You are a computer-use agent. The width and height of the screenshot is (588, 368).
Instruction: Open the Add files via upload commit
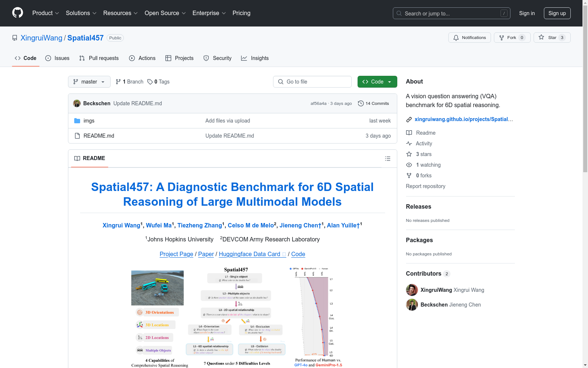pyautogui.click(x=227, y=121)
